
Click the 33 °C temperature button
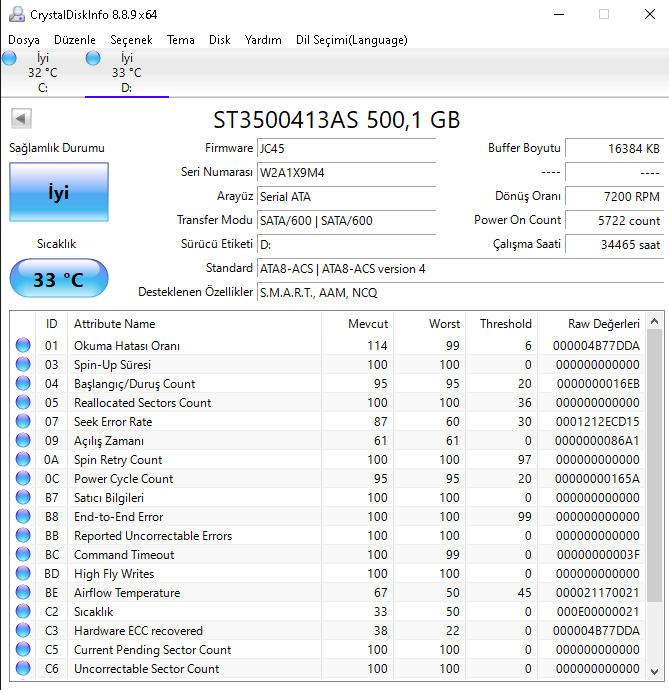[59, 279]
